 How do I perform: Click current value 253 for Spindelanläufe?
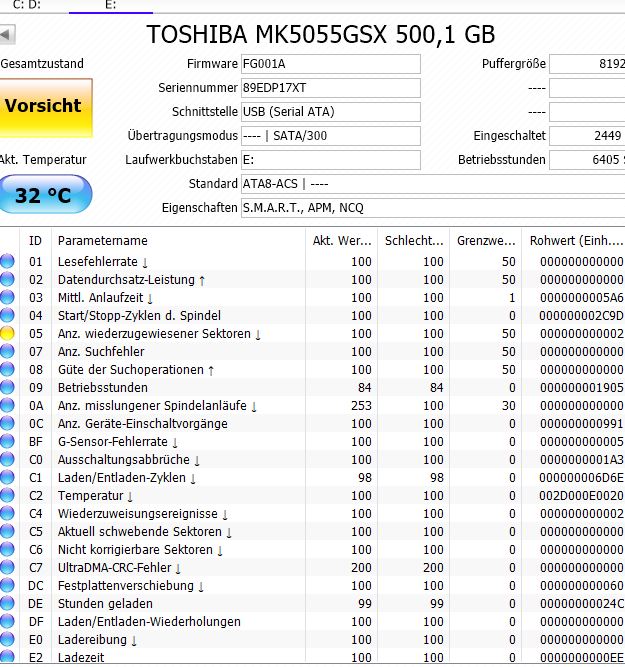[361, 405]
